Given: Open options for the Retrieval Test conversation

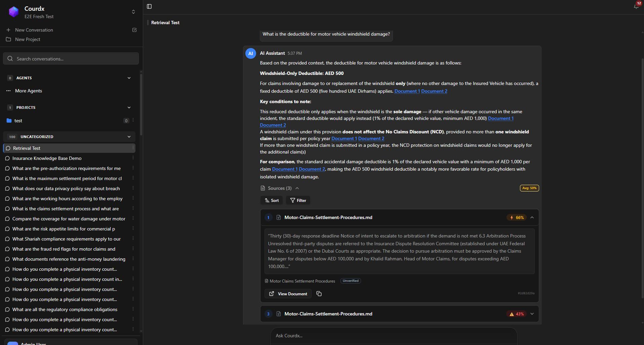Looking at the screenshot, I should [x=133, y=148].
